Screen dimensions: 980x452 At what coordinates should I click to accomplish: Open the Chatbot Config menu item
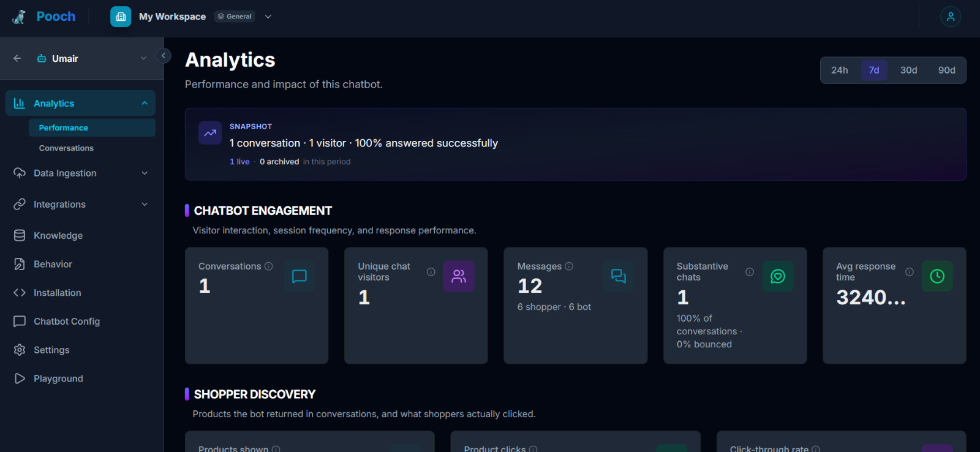(80, 321)
